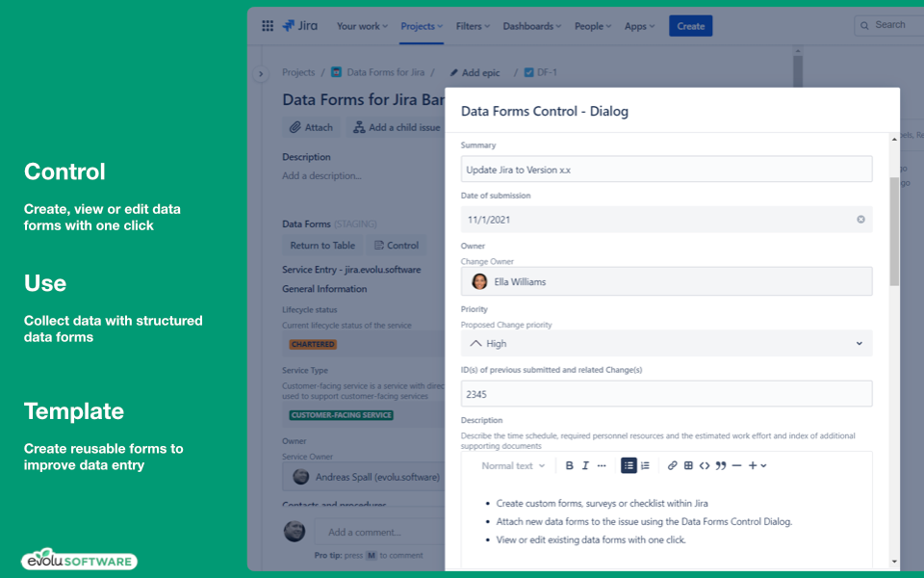This screenshot has height=578, width=924.
Task: Open the Filters menu
Action: tap(473, 26)
